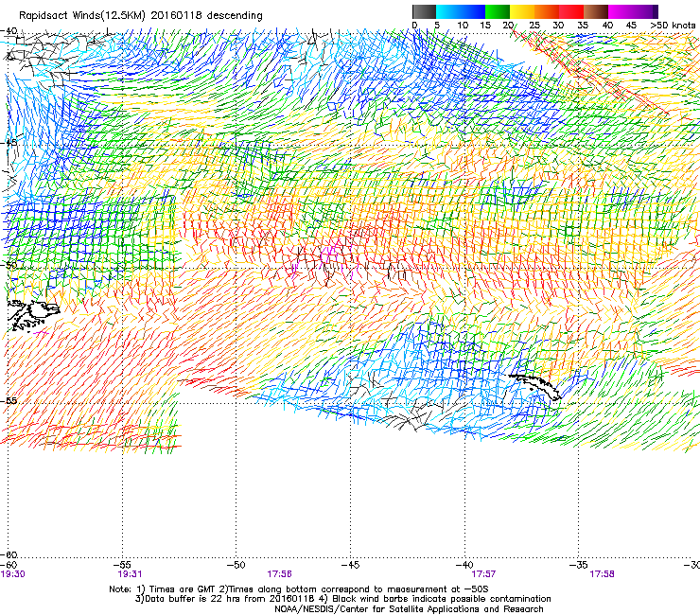Click the magenta 40-45 knots legend swatch

621,11
